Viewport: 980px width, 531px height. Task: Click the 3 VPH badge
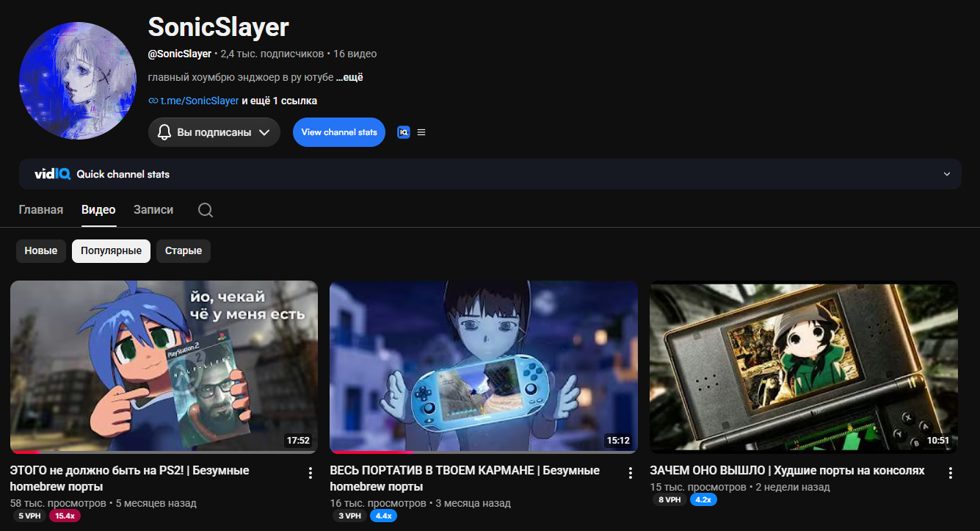350,516
